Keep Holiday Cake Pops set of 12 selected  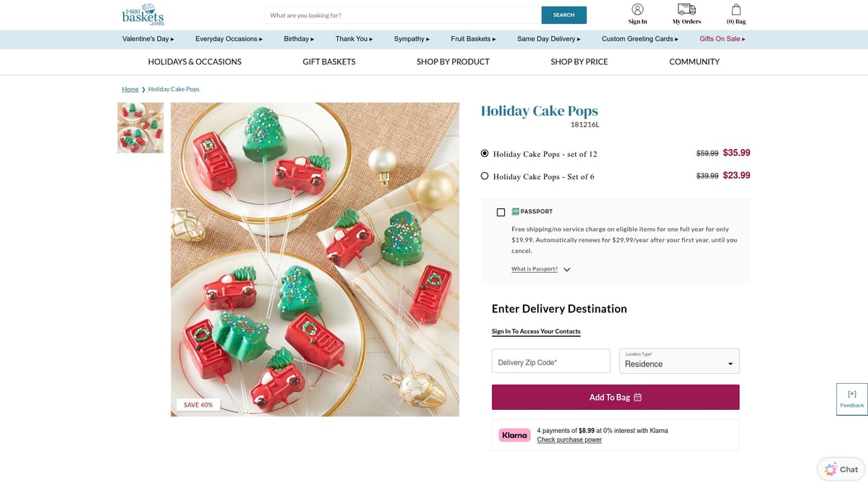coord(484,153)
